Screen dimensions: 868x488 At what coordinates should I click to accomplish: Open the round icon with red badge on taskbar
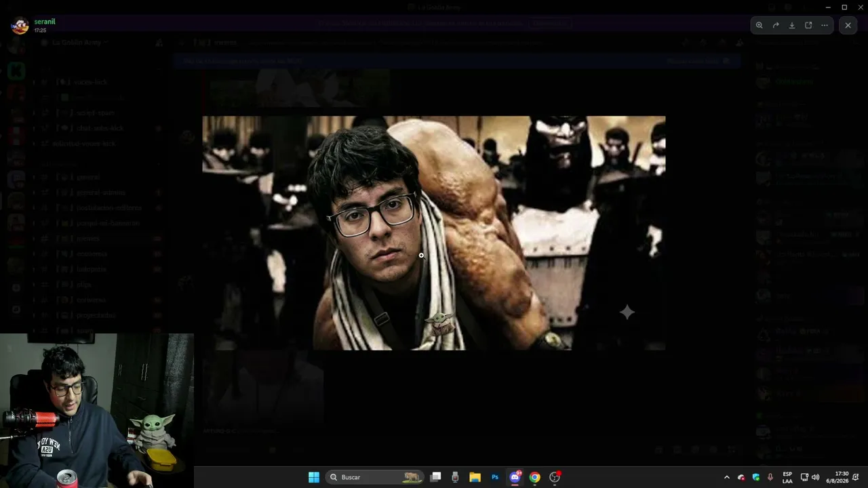(x=555, y=477)
